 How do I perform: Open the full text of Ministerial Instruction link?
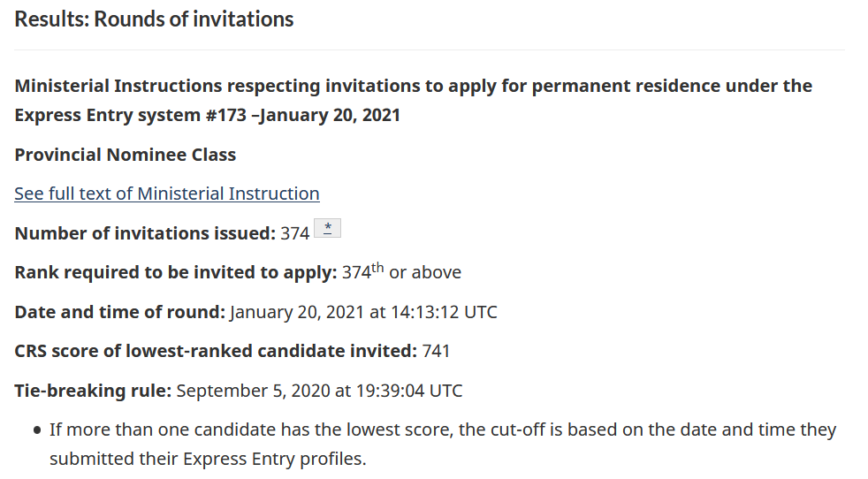point(167,194)
